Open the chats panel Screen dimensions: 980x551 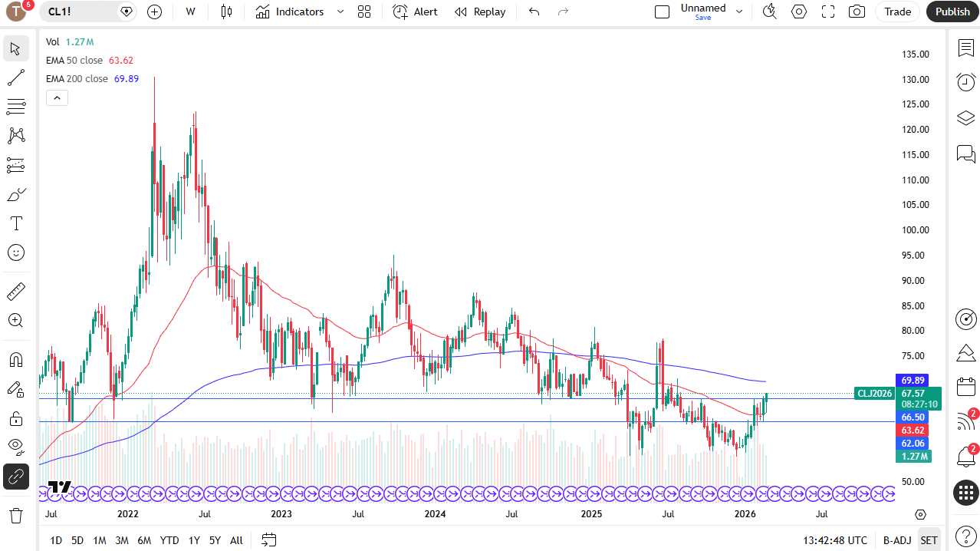pyautogui.click(x=965, y=154)
